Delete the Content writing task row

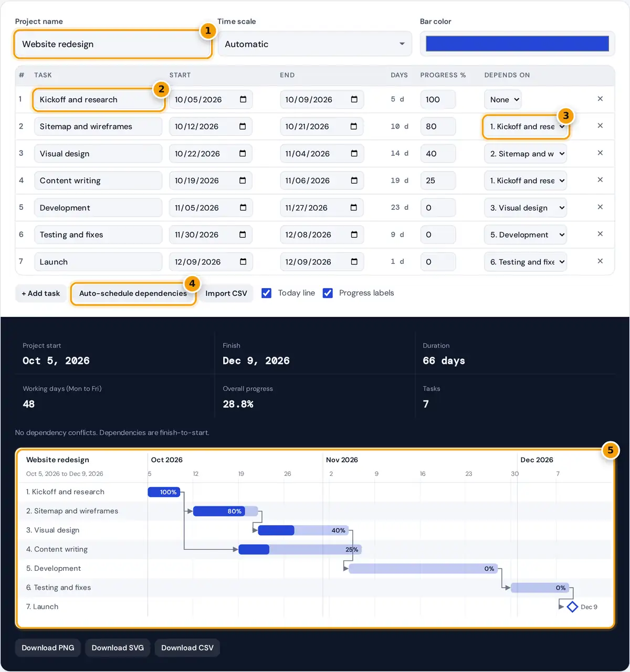(x=600, y=180)
